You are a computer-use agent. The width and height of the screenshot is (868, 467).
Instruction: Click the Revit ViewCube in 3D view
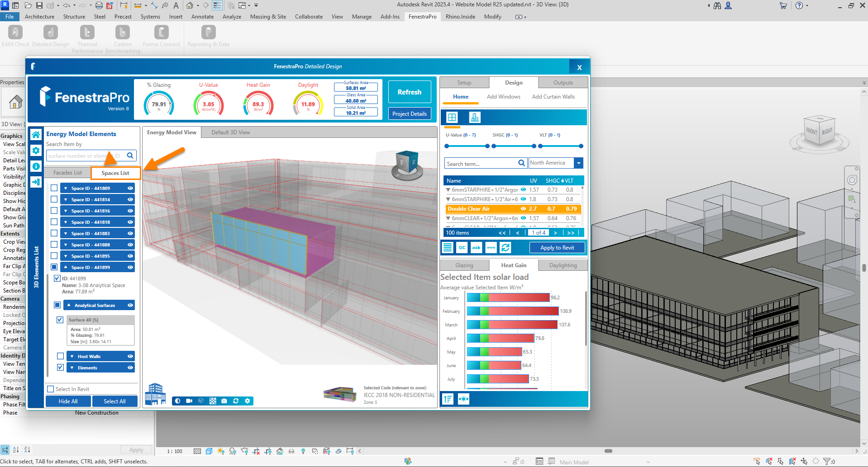tap(819, 131)
